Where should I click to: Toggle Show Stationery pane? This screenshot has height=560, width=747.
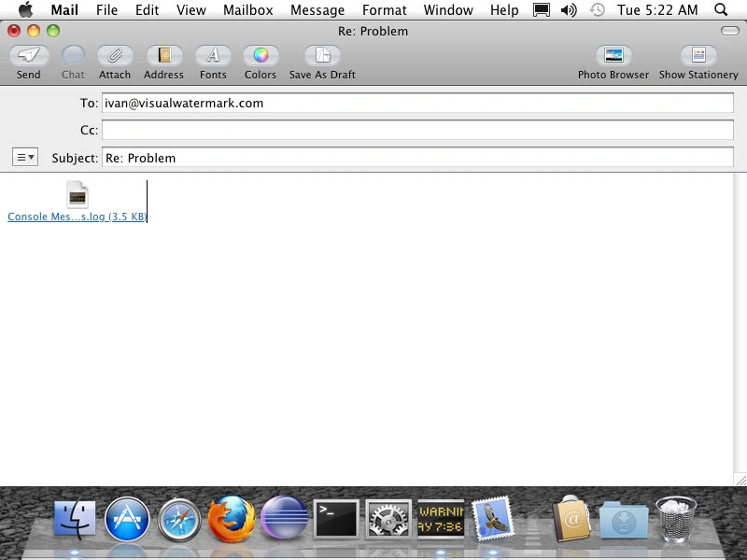(698, 56)
